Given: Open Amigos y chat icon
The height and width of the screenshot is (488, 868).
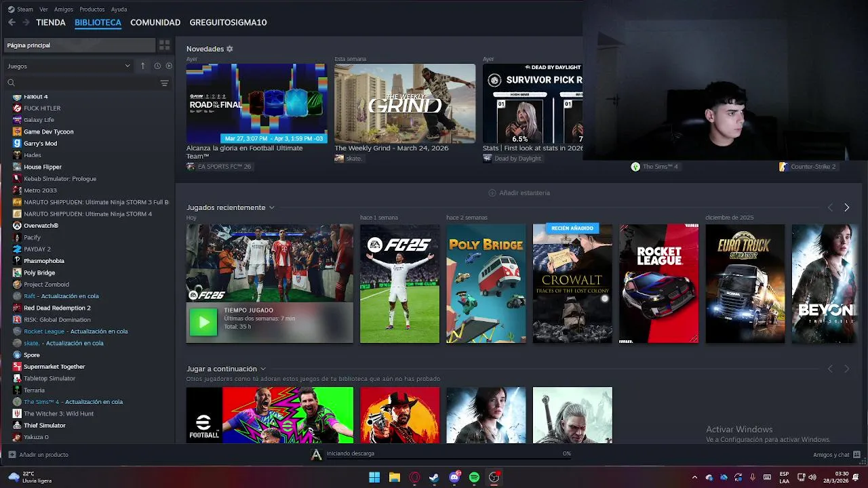Looking at the screenshot, I should tap(857, 455).
